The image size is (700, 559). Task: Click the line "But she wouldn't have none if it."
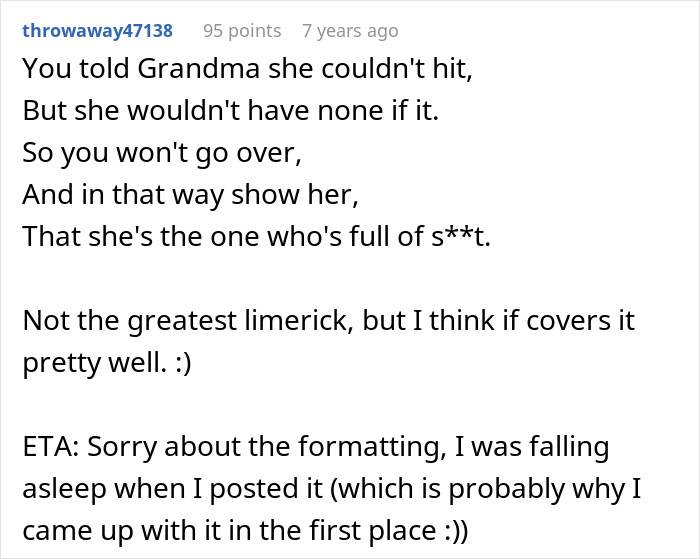(230, 111)
